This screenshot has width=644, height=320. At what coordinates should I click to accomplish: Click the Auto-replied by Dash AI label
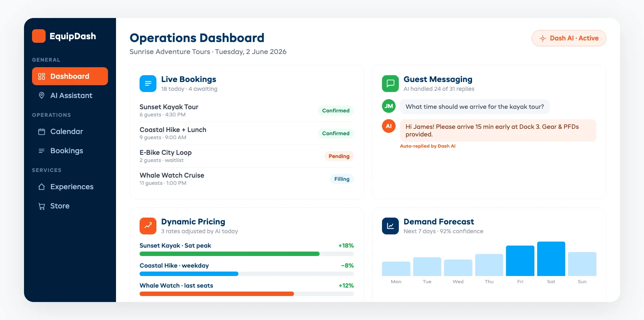tap(428, 146)
